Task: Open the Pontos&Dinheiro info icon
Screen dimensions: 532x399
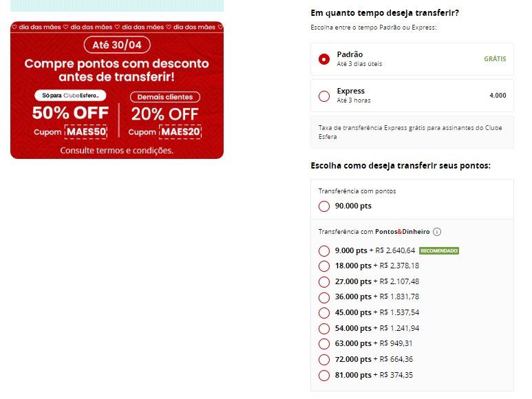Action: tap(437, 232)
